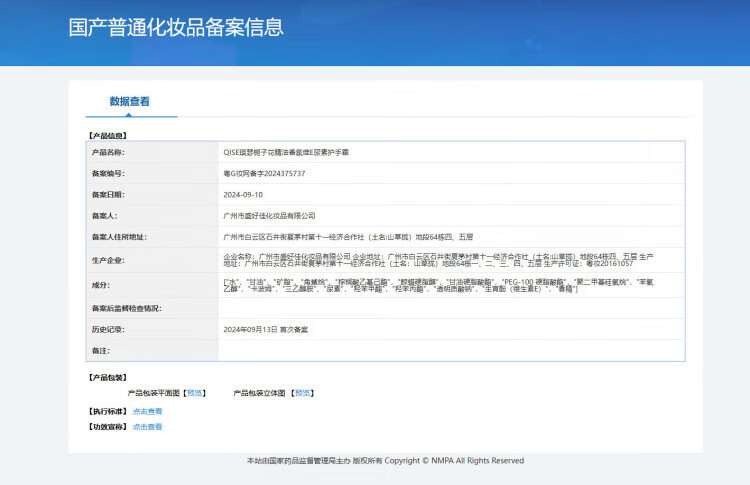Viewport: 750px width, 485px height.
Task: Open 点击查看 link for 执行标准
Action: [x=147, y=411]
